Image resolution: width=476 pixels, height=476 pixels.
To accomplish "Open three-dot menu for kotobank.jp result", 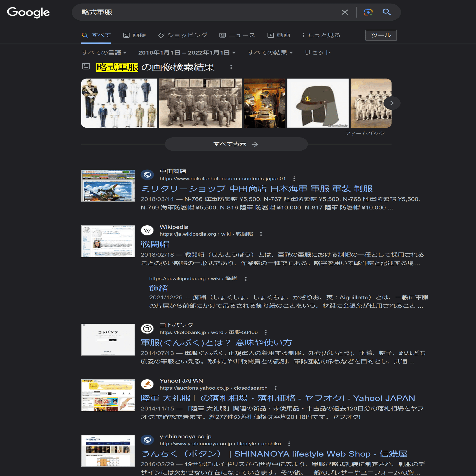I will click(266, 332).
